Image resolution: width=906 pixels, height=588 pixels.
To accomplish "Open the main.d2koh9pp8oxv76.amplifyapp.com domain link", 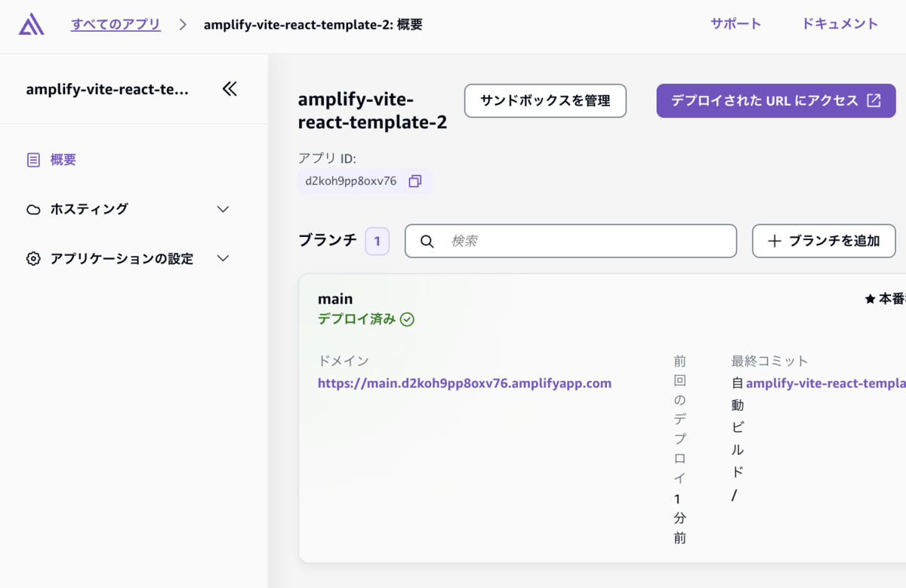I will point(464,383).
